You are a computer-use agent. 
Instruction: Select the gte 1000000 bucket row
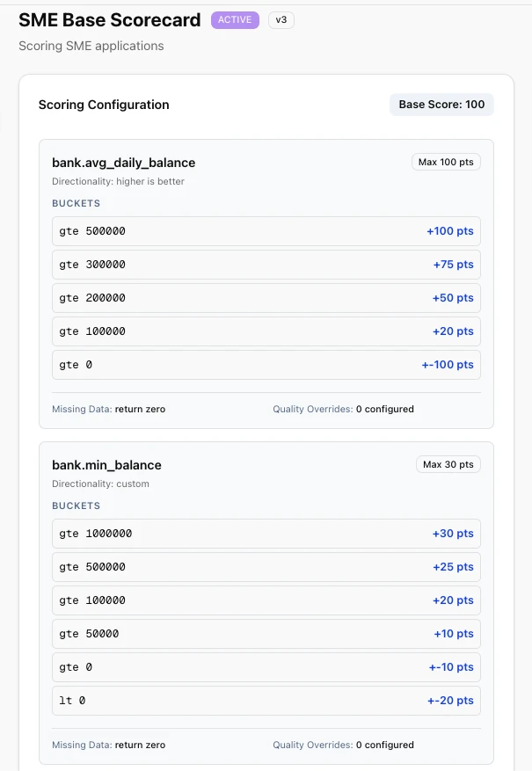click(266, 534)
